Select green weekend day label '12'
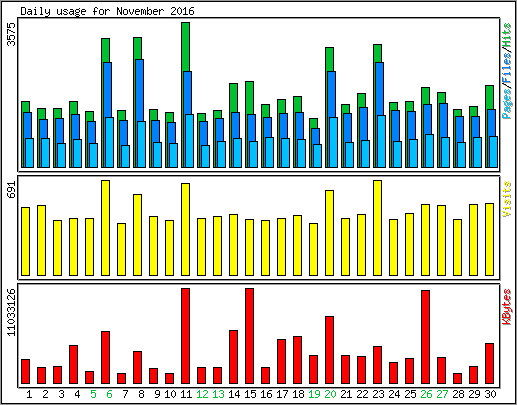This screenshot has width=517, height=405. [202, 394]
